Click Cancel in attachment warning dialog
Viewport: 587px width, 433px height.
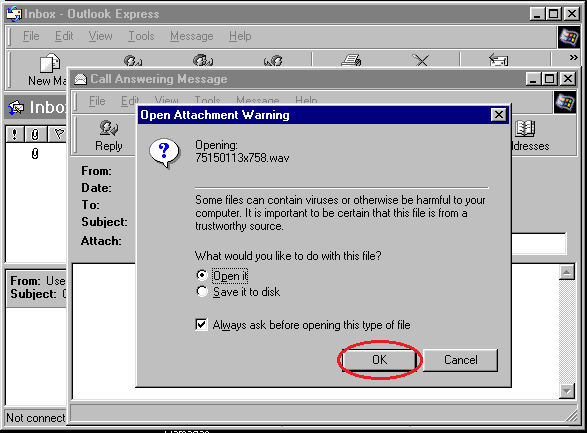coord(460,360)
